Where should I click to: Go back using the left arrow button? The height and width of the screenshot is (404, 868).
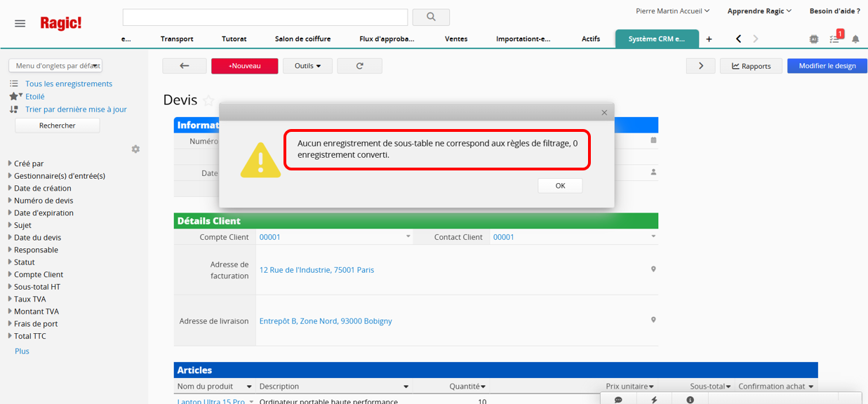pos(184,66)
